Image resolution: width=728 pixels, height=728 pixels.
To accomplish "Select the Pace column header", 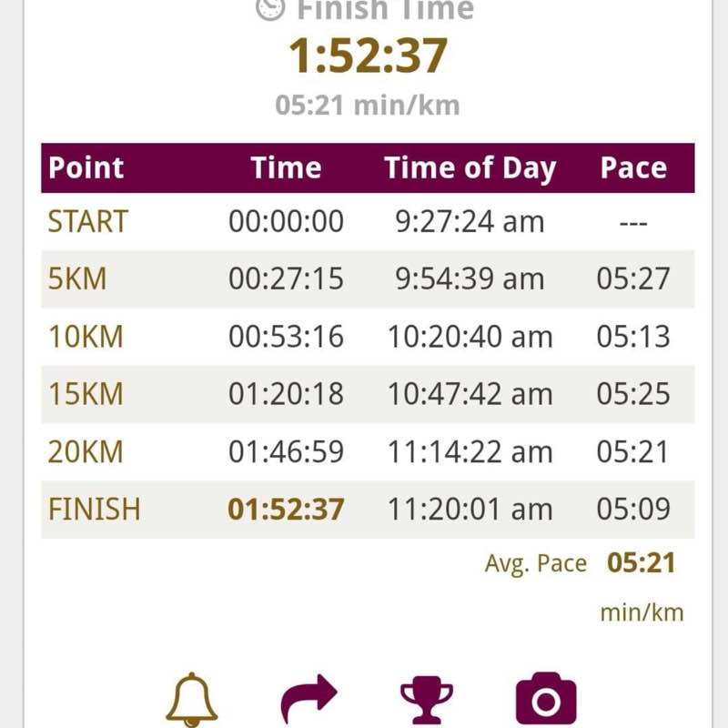I will [633, 168].
